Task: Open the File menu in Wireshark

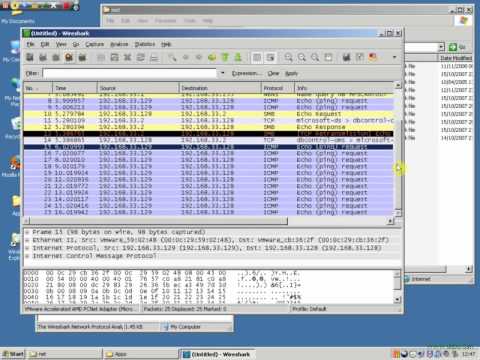Action: [30, 44]
